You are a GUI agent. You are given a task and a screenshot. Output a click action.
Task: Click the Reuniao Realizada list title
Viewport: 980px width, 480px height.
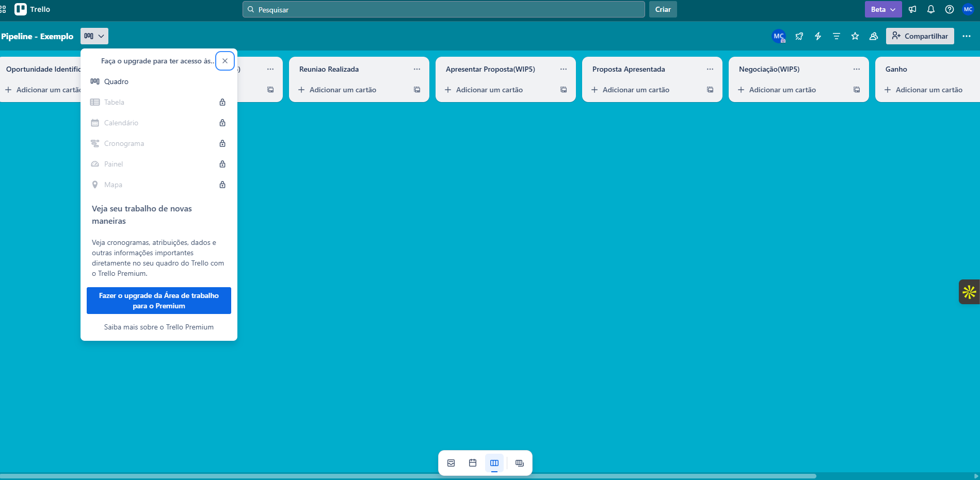pyautogui.click(x=329, y=69)
